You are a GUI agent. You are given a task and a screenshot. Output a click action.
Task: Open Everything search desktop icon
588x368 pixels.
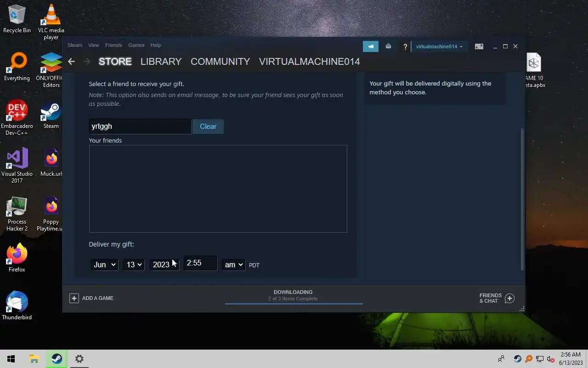[17, 67]
